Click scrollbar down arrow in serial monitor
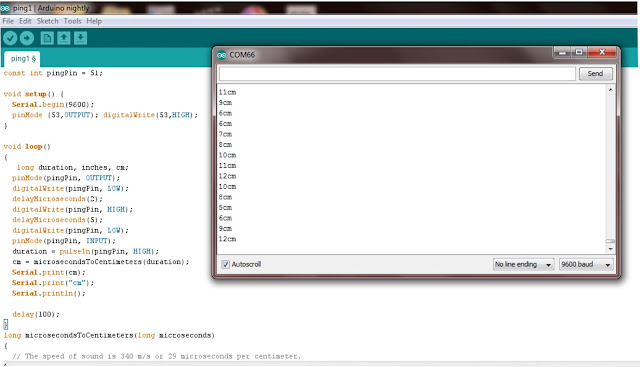This screenshot has height=367, width=640. point(610,249)
